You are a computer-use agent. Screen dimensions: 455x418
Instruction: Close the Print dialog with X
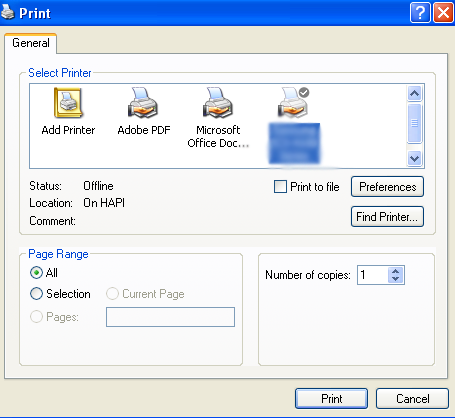pos(443,13)
